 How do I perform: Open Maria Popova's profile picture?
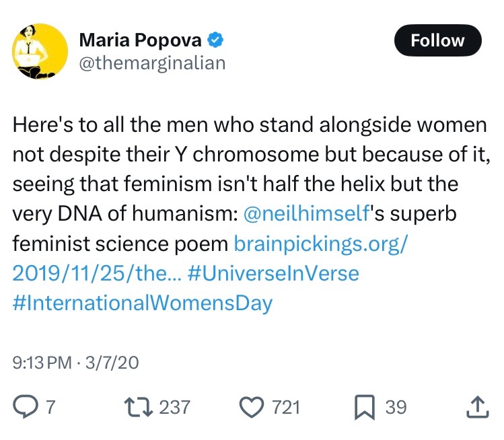(40, 52)
